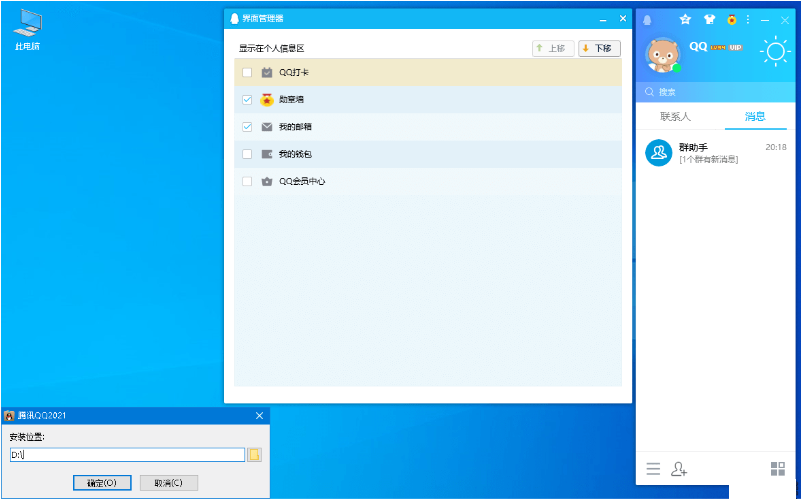Viewport: 801px width, 499px height.
Task: Select the QQ打卡 row label
Action: tap(294, 73)
